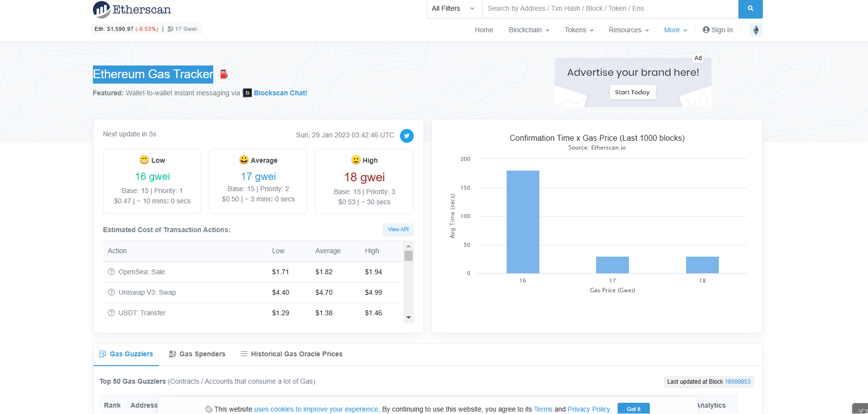Click the Start Today ad button
This screenshot has width=868, height=414.
coord(632,92)
